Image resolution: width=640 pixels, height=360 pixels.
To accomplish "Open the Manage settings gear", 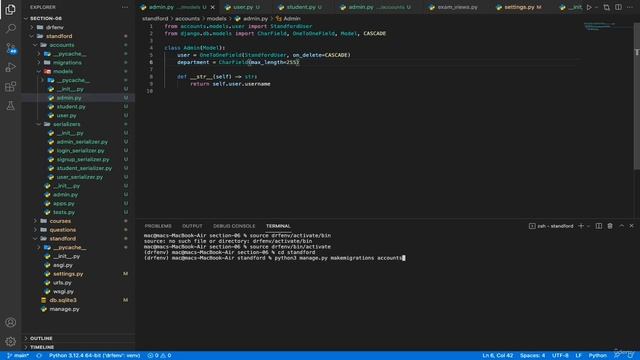I will coord(11,341).
